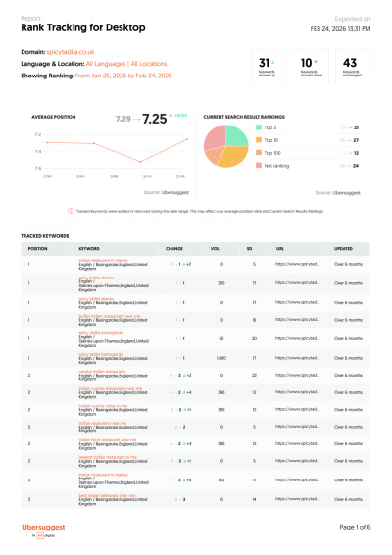Click the green up arrow beside 31
Image resolution: width=392 pixels, height=555 pixels.
273,63
